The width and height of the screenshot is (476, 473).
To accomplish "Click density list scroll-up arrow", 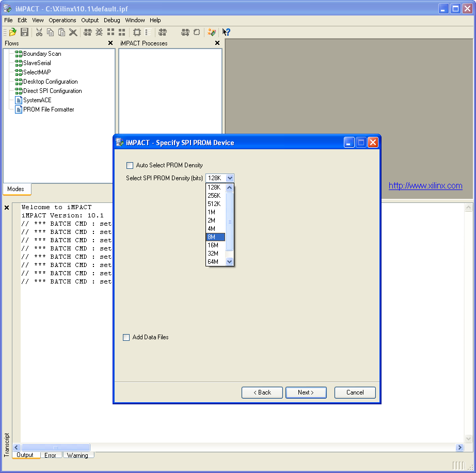I will point(230,187).
